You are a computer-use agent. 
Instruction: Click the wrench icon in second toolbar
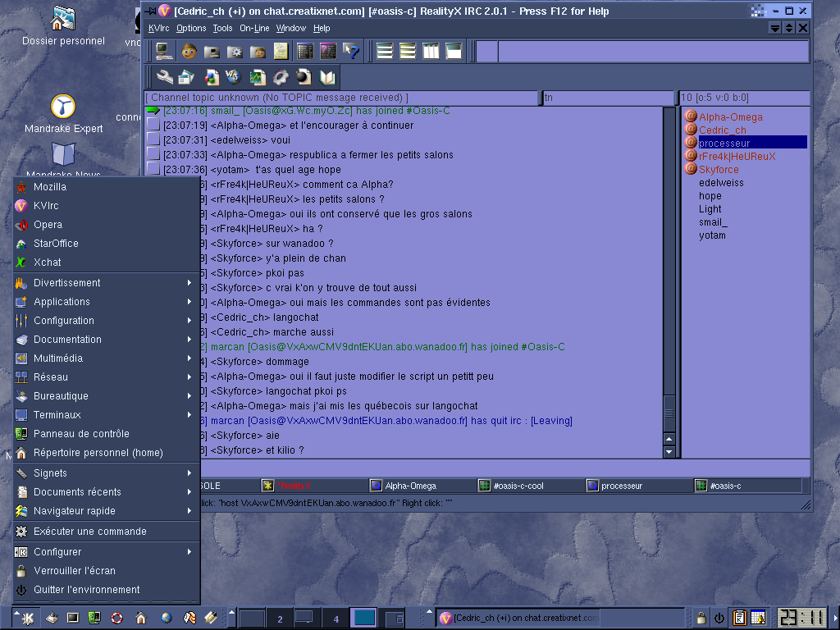pos(164,78)
